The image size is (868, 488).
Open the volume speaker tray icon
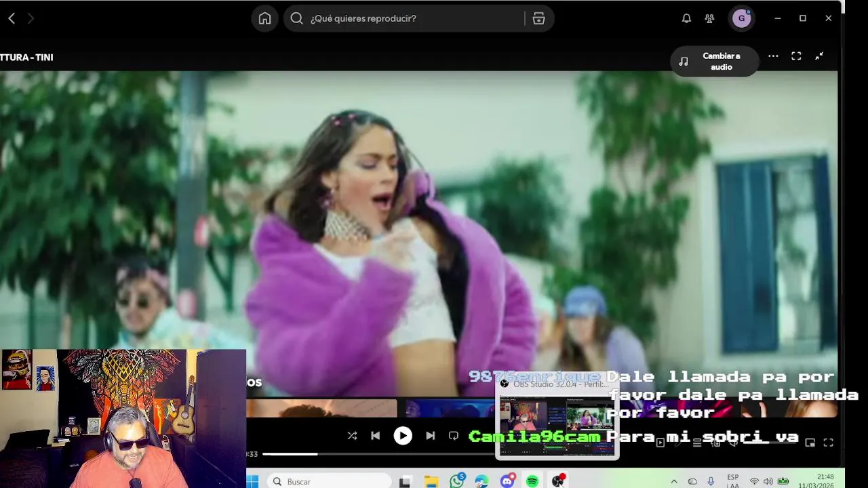[x=768, y=482]
